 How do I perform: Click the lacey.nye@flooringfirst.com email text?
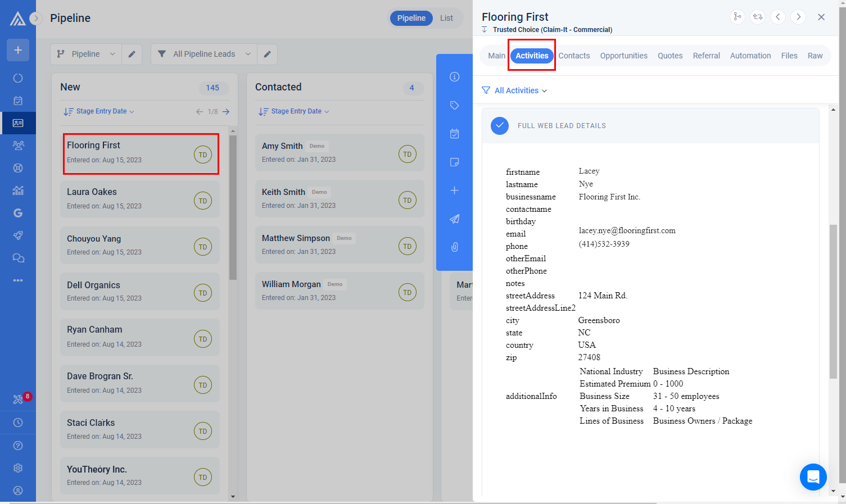(627, 231)
